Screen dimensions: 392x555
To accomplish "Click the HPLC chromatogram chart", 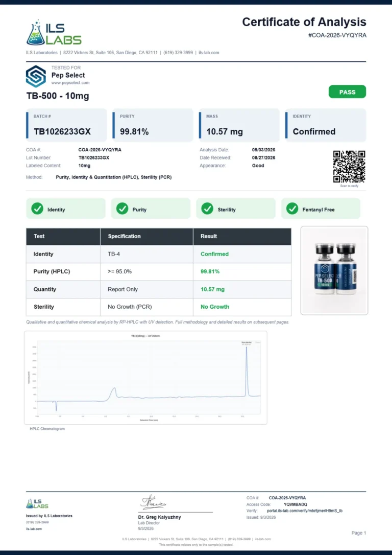I will coord(145,378).
